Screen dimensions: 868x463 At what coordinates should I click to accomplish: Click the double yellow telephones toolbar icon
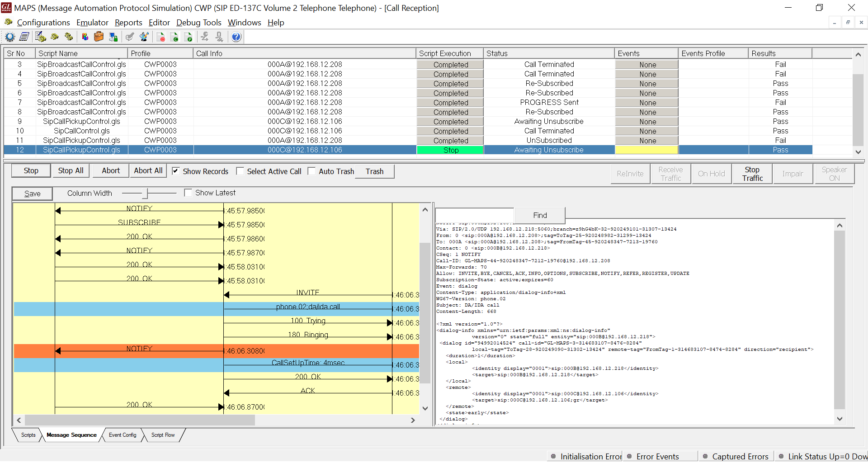[x=69, y=37]
